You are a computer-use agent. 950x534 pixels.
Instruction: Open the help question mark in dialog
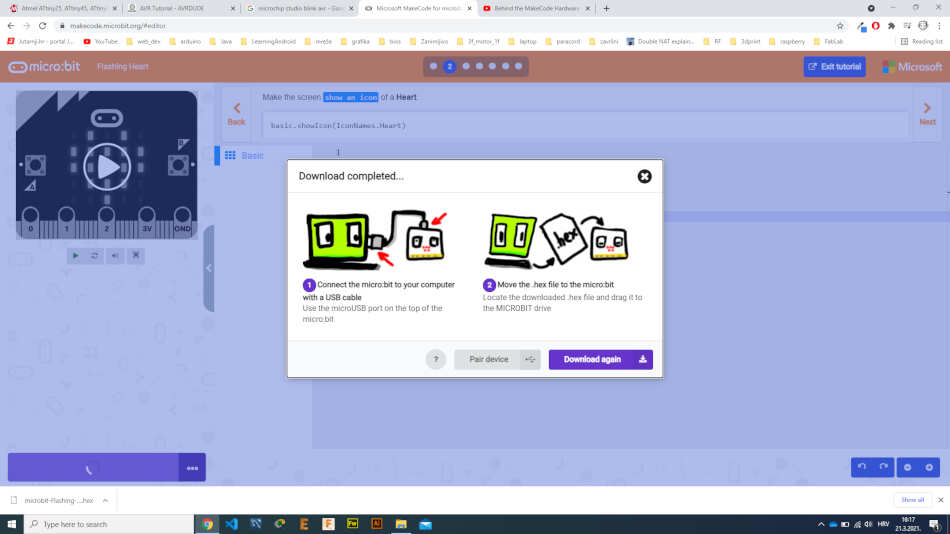436,359
